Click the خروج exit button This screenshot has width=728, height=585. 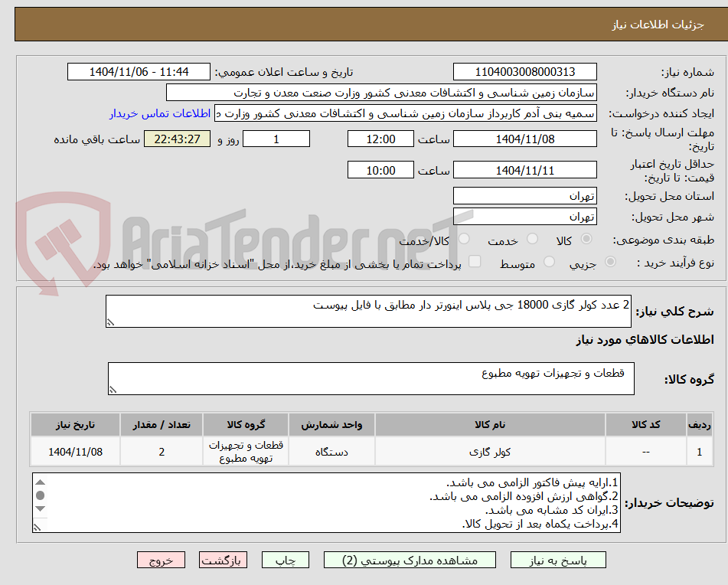161,560
